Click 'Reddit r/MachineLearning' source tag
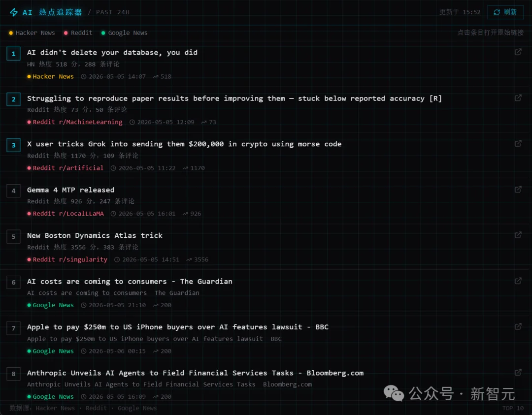Screen dimensions: 532x415 pos(75,122)
